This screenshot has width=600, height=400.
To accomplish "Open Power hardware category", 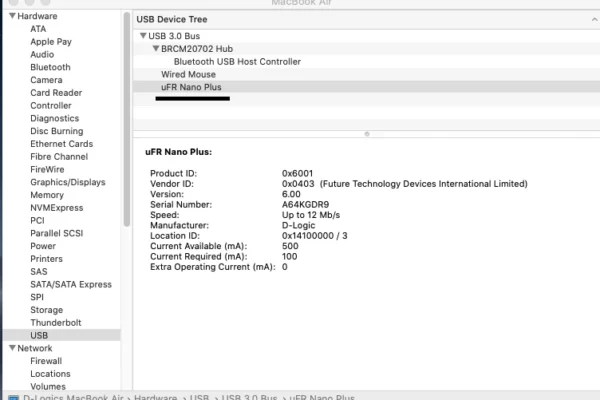I will click(x=43, y=246).
